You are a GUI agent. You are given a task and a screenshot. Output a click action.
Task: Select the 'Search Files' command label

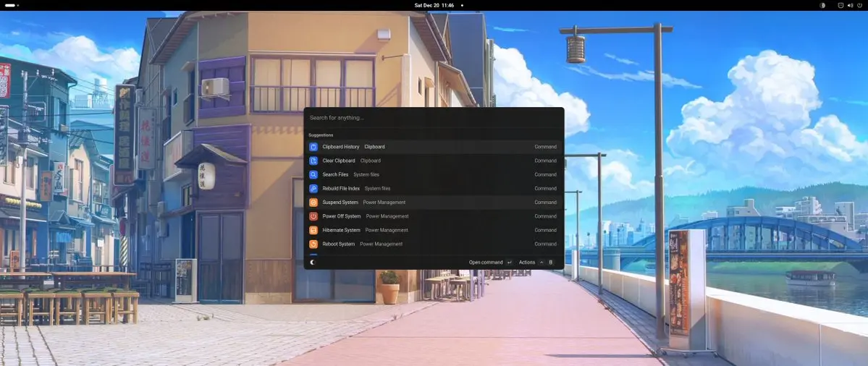click(x=335, y=174)
